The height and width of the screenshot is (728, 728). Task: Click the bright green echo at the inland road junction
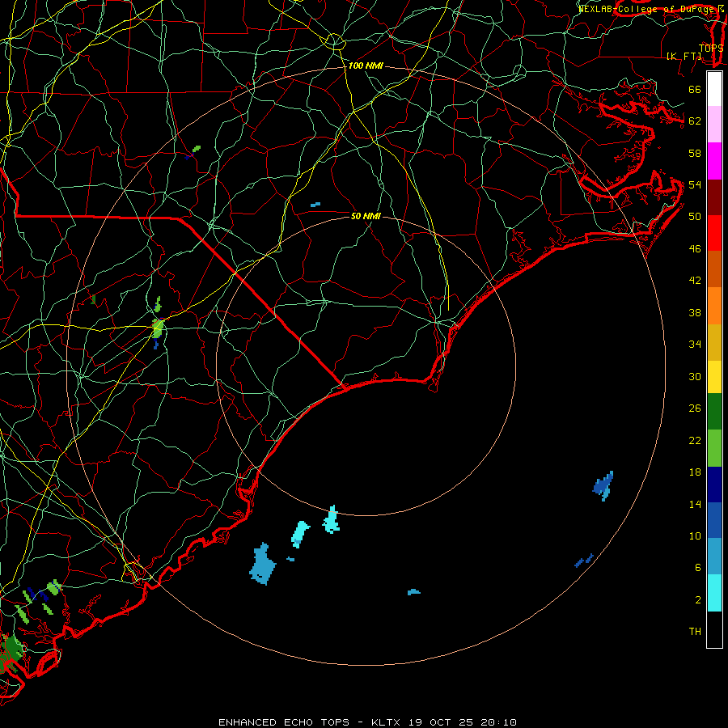[x=158, y=328]
